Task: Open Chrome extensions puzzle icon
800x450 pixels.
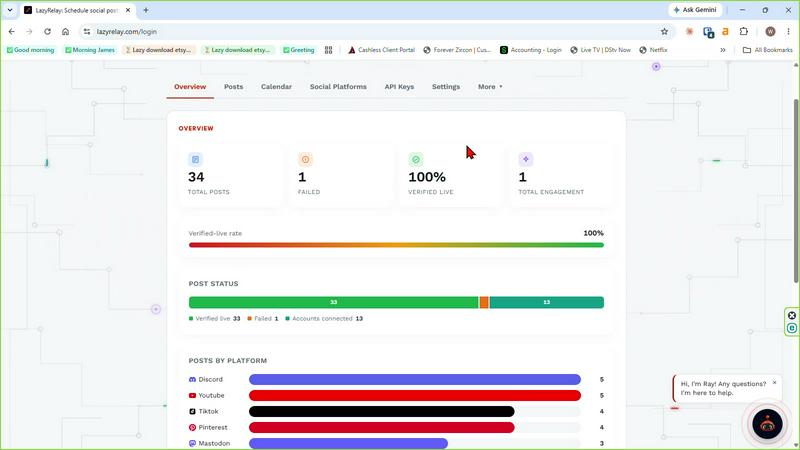Action: pos(744,32)
